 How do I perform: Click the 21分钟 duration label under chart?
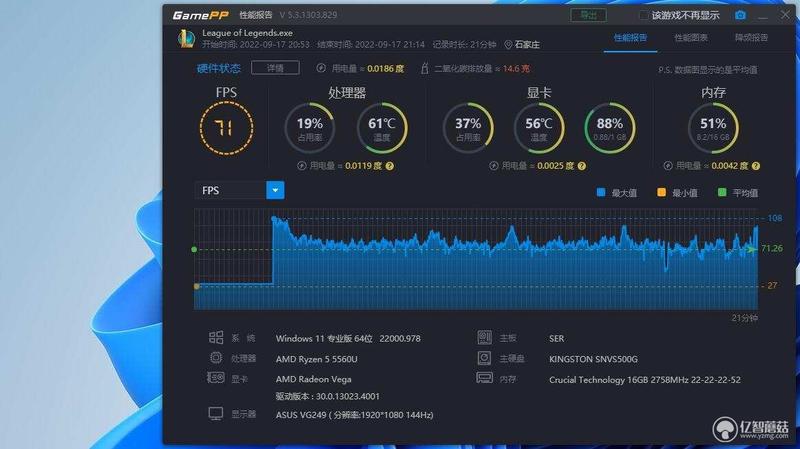pos(744,318)
